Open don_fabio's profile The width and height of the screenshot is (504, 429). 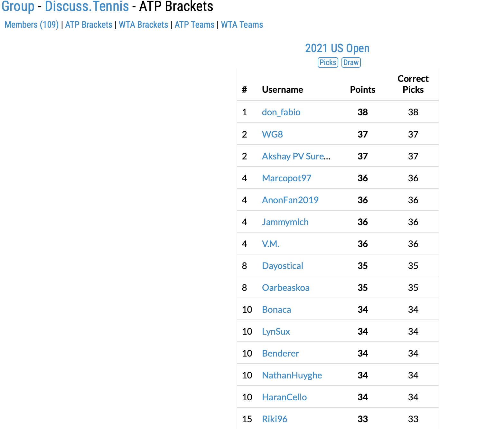pyautogui.click(x=281, y=112)
